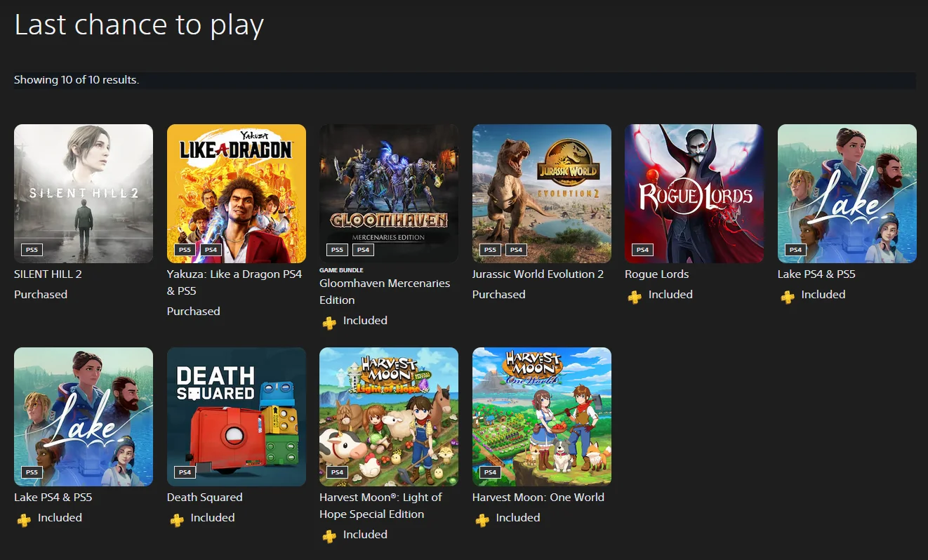Open the SILENT HILL 2 cover art

point(84,194)
